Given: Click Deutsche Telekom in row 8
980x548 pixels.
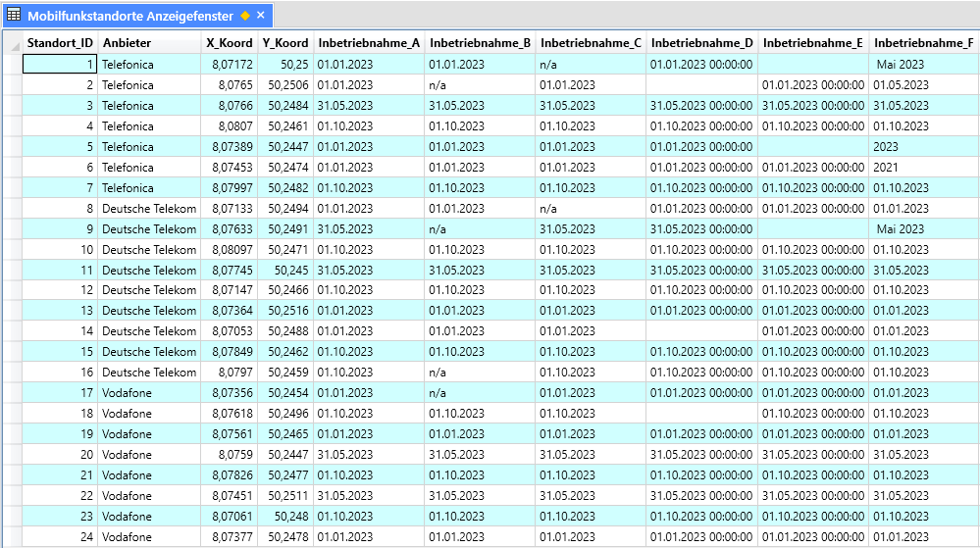Looking at the screenshot, I should (149, 208).
